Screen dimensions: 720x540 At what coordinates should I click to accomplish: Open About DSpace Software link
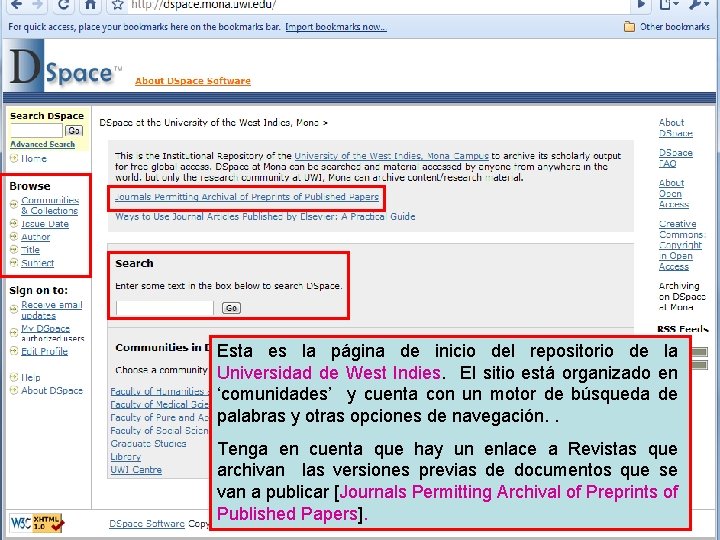(x=193, y=81)
